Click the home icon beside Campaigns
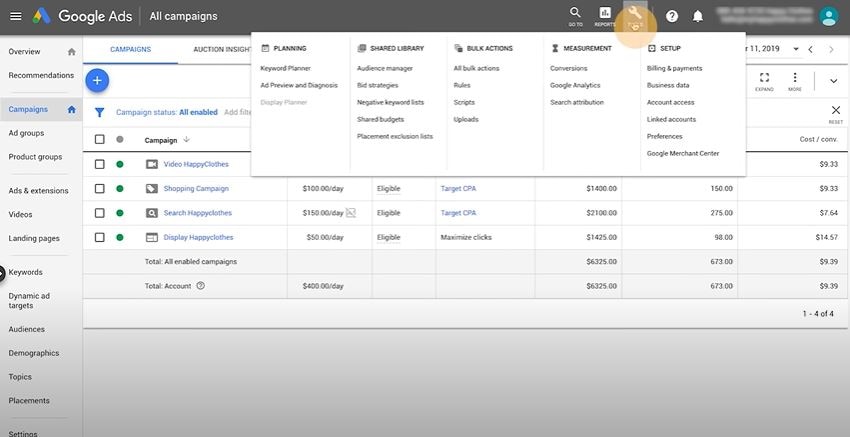Viewport: 850px width, 437px height. click(72, 110)
